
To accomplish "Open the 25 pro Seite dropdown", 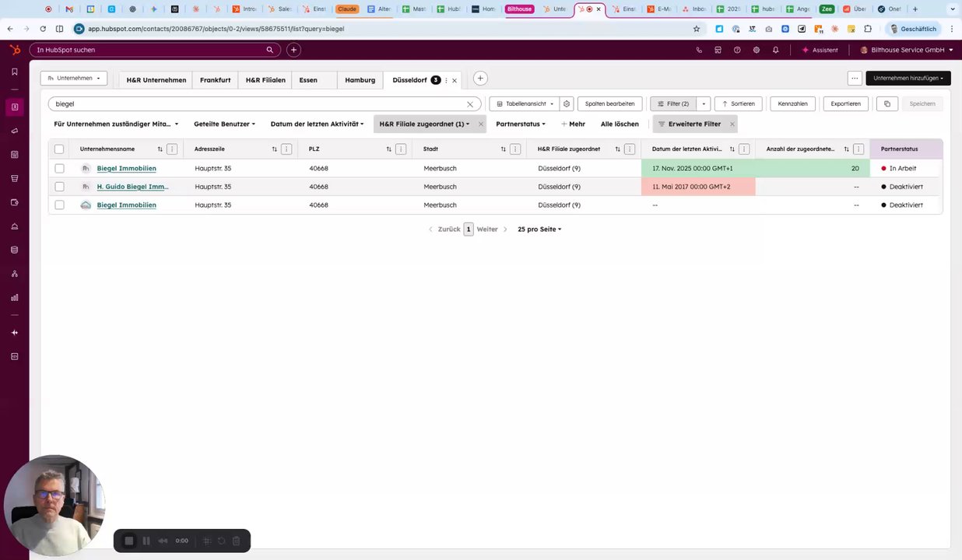I will [539, 229].
